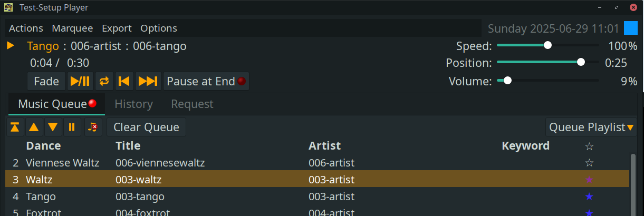The height and width of the screenshot is (216, 644).
Task: Switch to the History tab
Action: point(133,104)
